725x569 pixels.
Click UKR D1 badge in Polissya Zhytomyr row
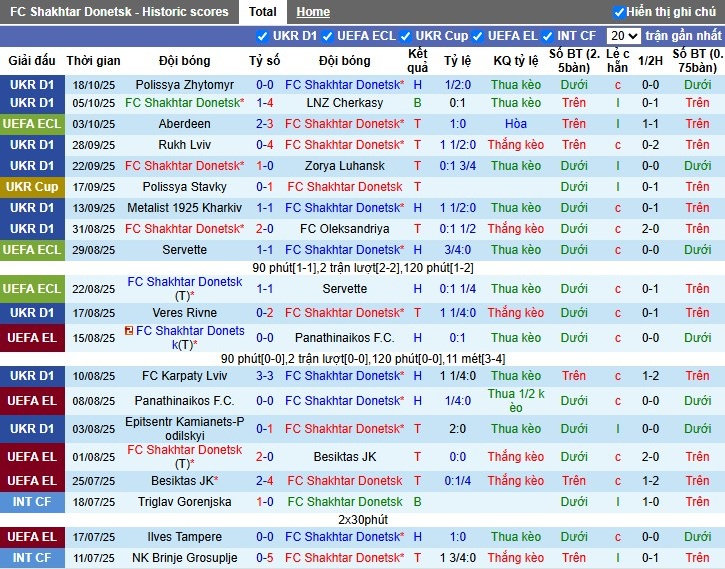point(32,85)
